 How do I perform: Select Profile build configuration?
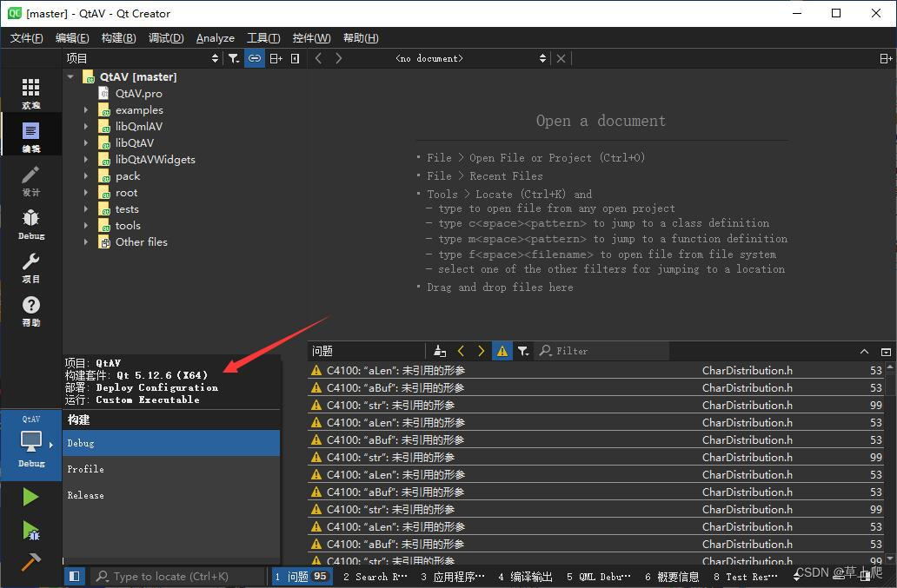click(x=171, y=469)
